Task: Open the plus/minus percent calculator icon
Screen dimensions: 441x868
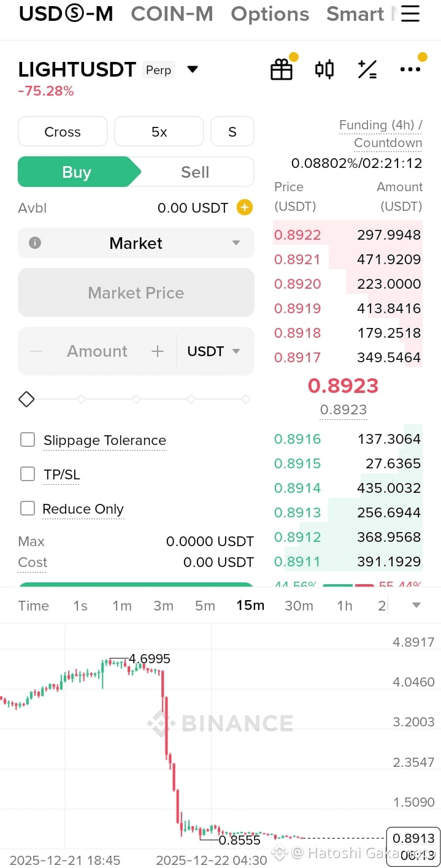Action: coord(367,69)
